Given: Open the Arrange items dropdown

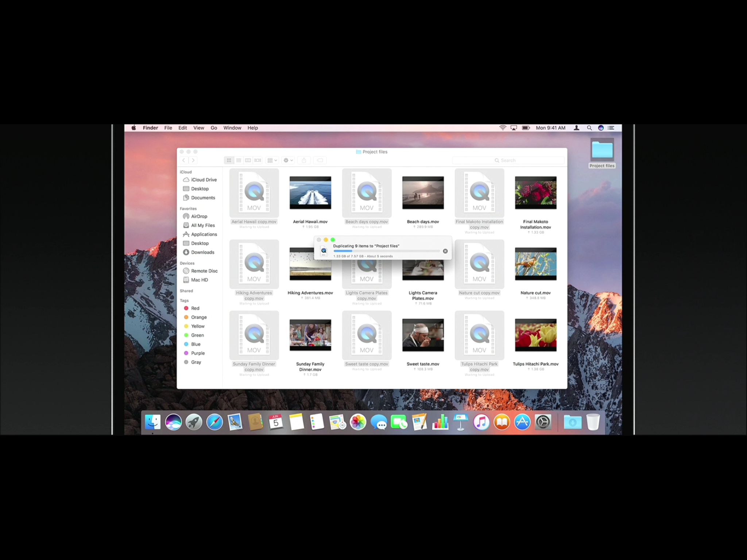Looking at the screenshot, I should pos(272,160).
